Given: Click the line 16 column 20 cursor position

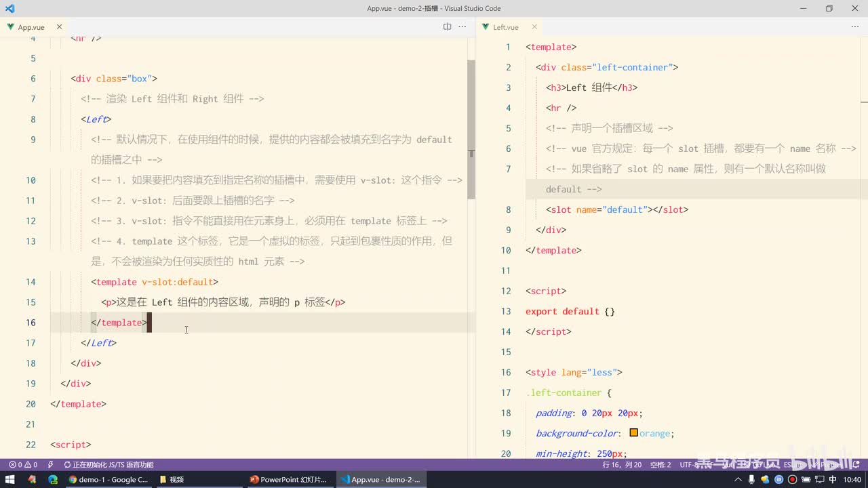Looking at the screenshot, I should [622, 465].
